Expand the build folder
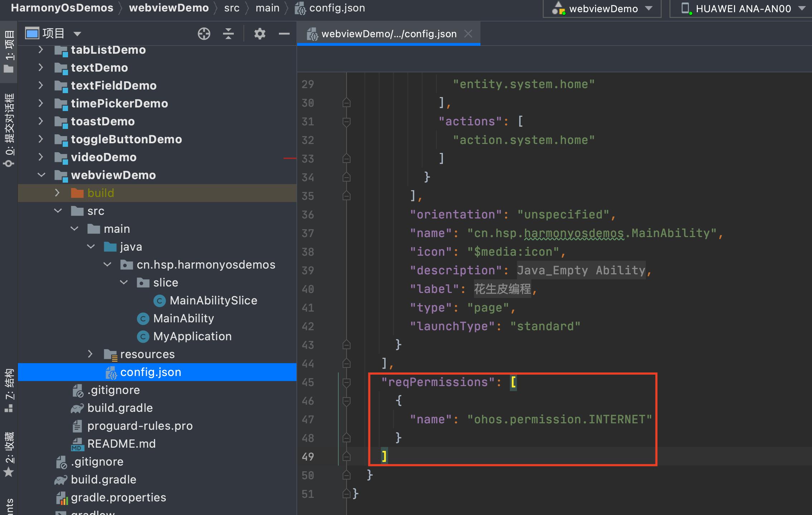This screenshot has width=812, height=515. [x=57, y=193]
